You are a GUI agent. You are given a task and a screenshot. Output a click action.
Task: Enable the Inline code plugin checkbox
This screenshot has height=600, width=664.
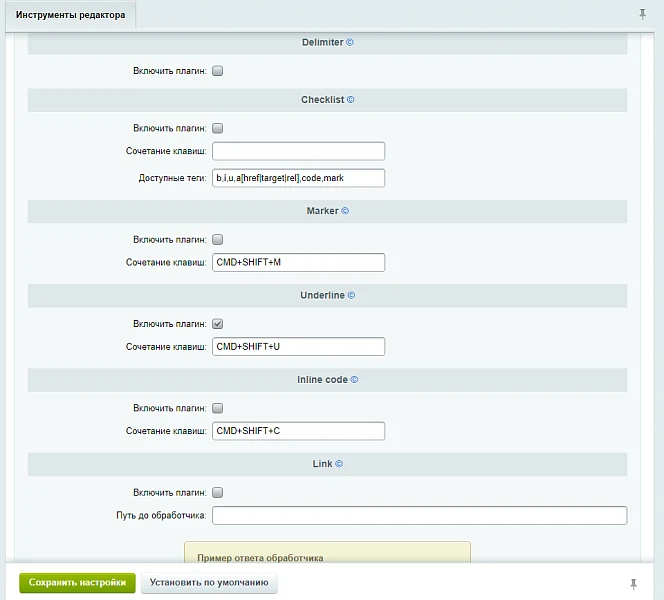coord(218,408)
